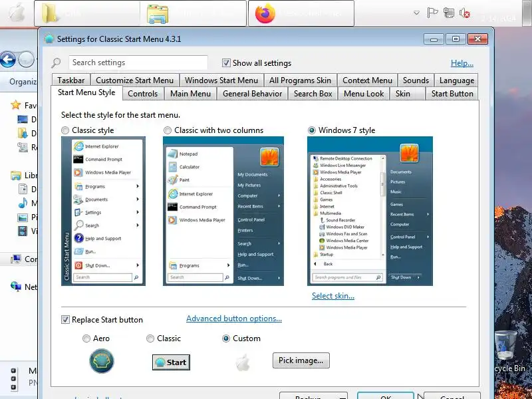Switch to the Controls tab
Image resolution: width=532 pixels, height=399 pixels.
point(142,94)
